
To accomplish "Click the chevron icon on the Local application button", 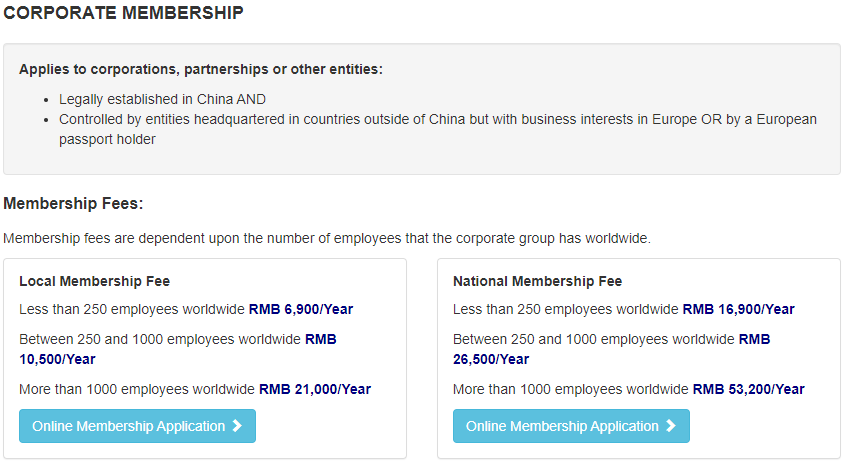I will pos(237,426).
